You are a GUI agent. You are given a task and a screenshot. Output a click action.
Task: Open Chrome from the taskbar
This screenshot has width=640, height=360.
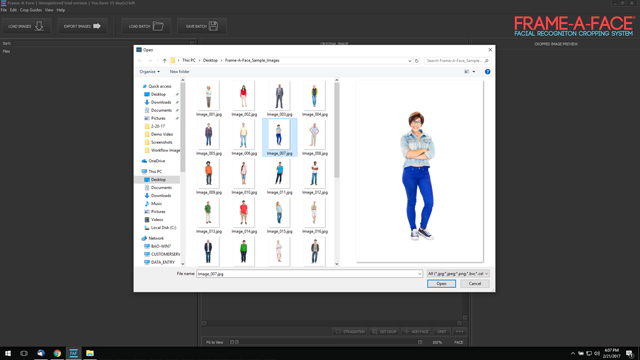[x=57, y=353]
